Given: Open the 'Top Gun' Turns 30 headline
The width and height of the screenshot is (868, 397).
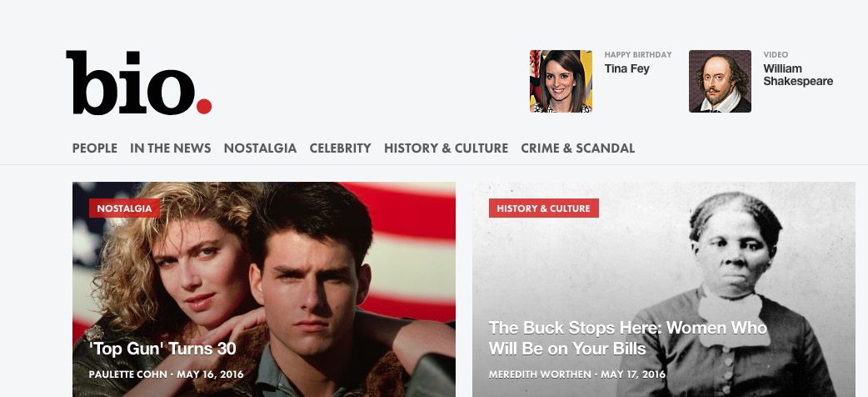Looking at the screenshot, I should pyautogui.click(x=162, y=349).
